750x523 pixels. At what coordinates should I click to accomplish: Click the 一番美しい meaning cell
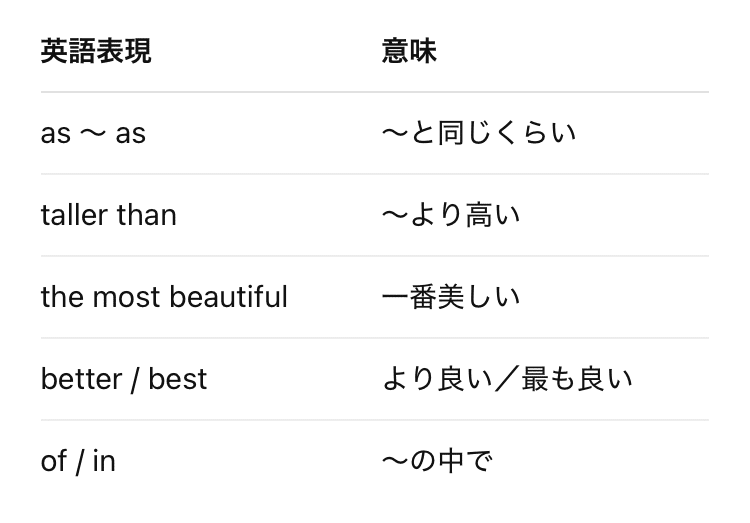coord(450,297)
